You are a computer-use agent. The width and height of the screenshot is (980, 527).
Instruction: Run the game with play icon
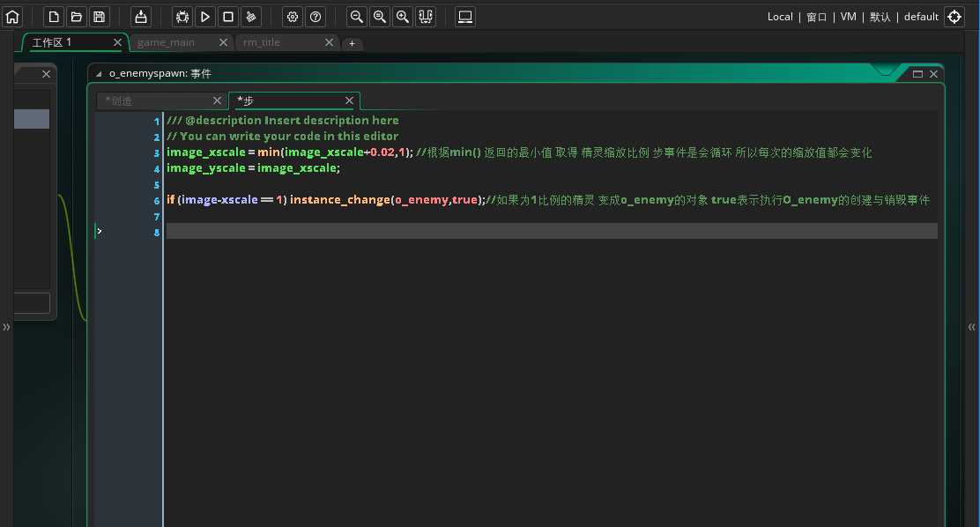pos(205,17)
